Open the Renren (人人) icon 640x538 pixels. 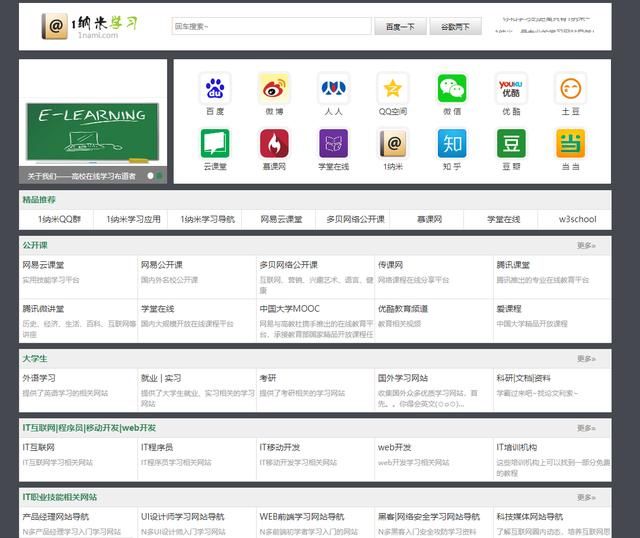pyautogui.click(x=333, y=88)
